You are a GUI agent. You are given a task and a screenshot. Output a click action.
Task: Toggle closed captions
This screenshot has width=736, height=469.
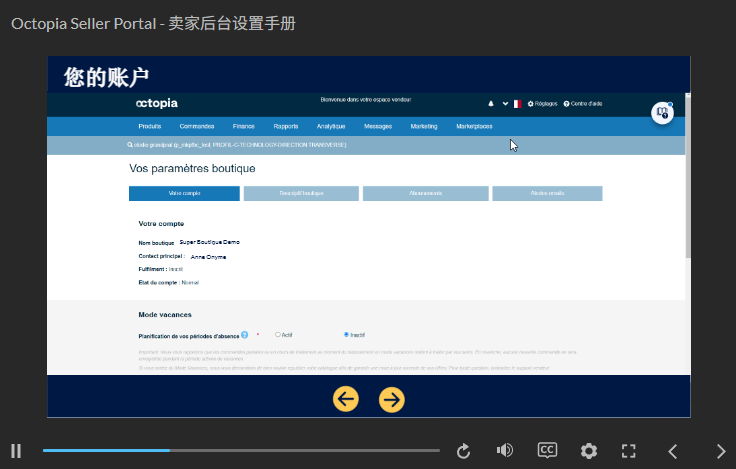pos(547,450)
